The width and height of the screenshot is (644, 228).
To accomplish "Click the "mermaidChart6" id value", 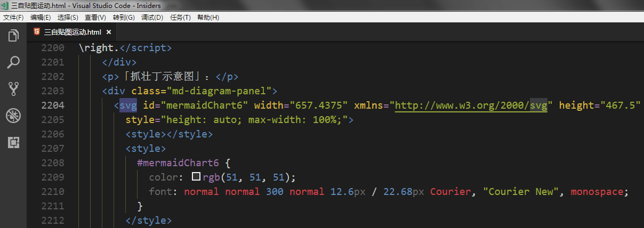I will (x=204, y=105).
